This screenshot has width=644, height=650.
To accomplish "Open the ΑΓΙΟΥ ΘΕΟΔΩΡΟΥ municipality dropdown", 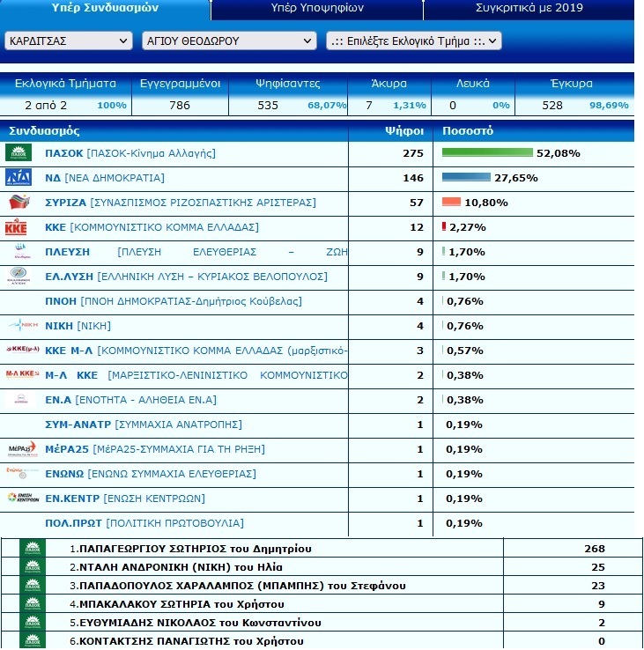I will (229, 41).
